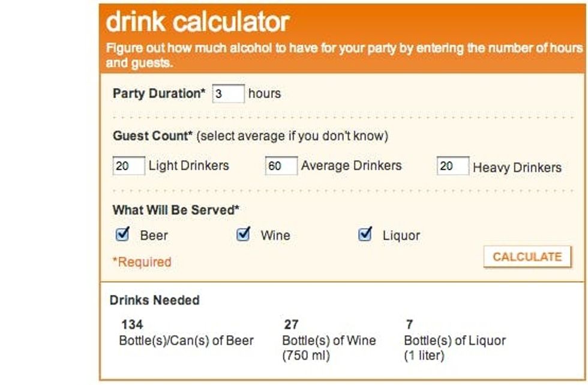588x385 pixels.
Task: Click into the Heavy Drinkers count field
Action: coord(452,166)
